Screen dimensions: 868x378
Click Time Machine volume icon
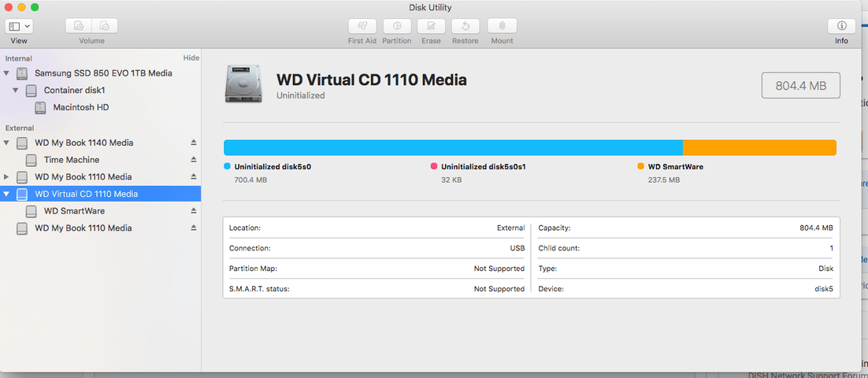pos(32,160)
